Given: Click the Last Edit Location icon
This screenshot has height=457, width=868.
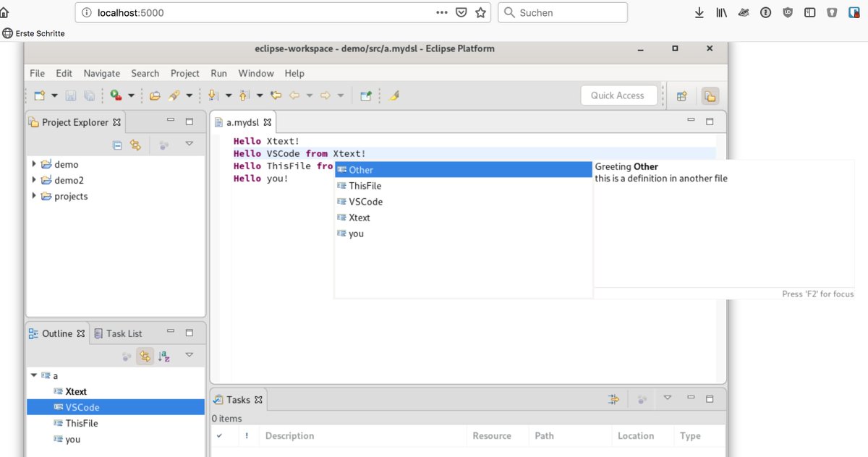Looking at the screenshot, I should tap(276, 95).
